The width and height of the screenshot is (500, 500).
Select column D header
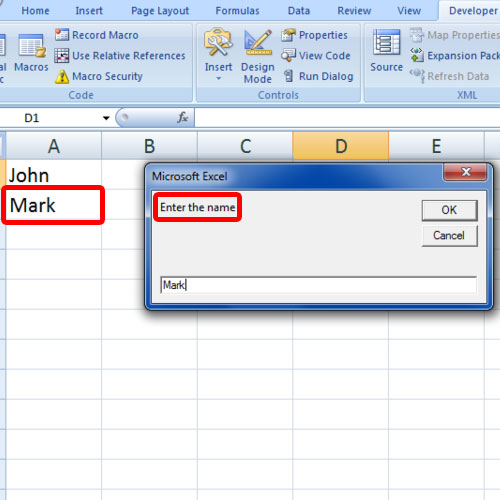pyautogui.click(x=341, y=146)
